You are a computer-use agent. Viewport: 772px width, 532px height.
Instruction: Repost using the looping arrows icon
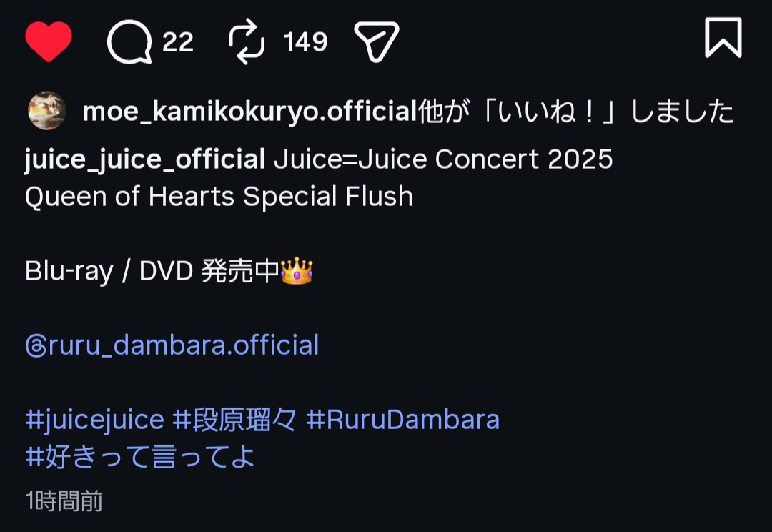247,42
